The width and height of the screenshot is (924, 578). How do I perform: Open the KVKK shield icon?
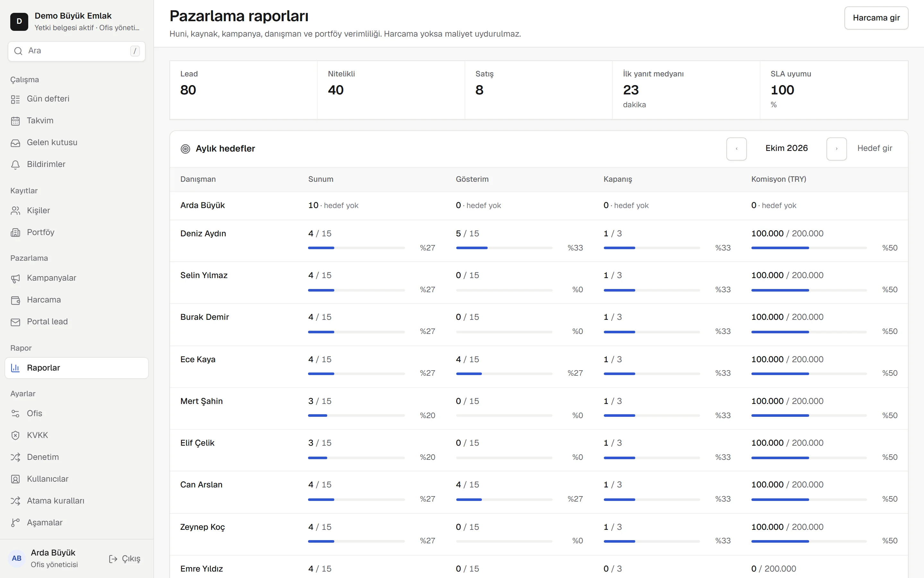point(15,435)
